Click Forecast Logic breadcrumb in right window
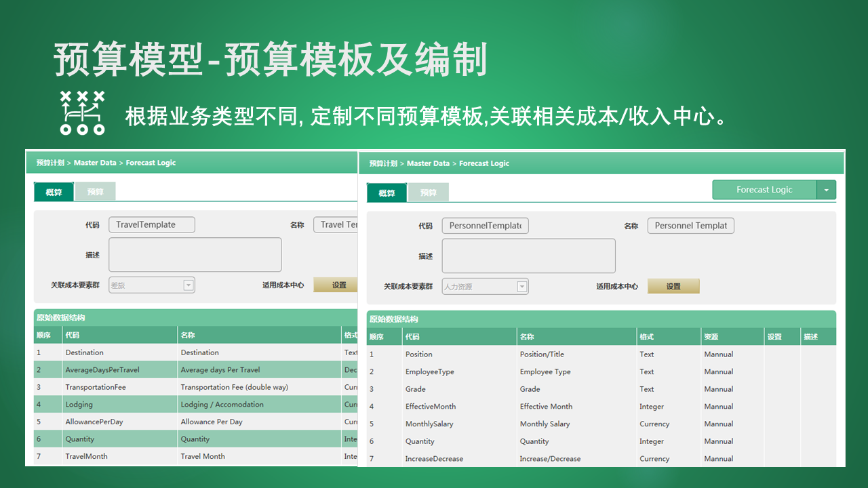Viewport: 868px width, 488px height. pos(484,163)
